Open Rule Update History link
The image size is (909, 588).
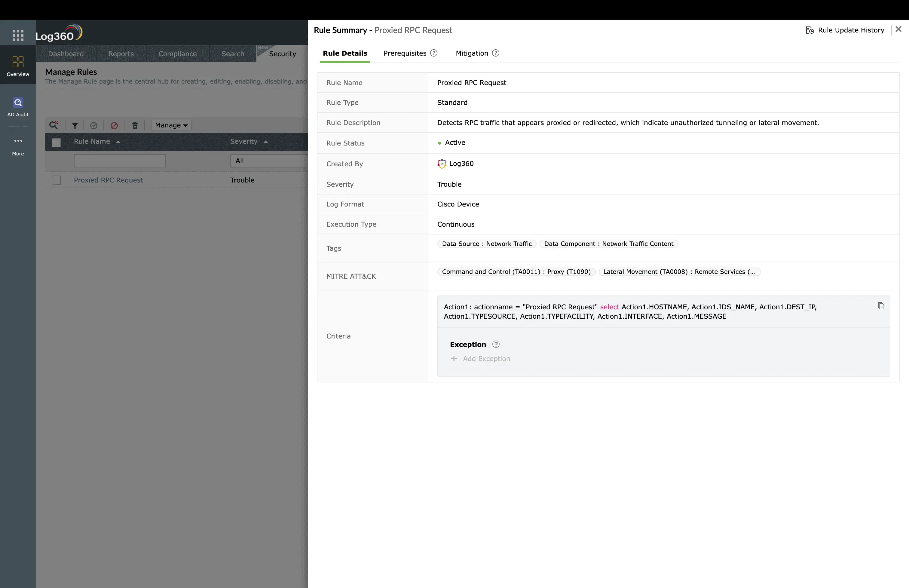coord(851,30)
